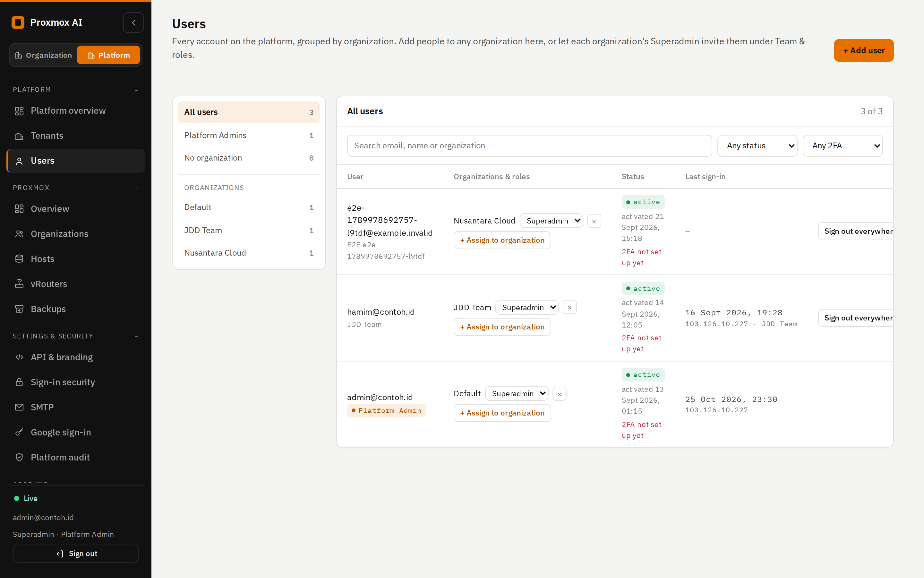
Task: Go to Tenants in the sidebar
Action: (76, 136)
